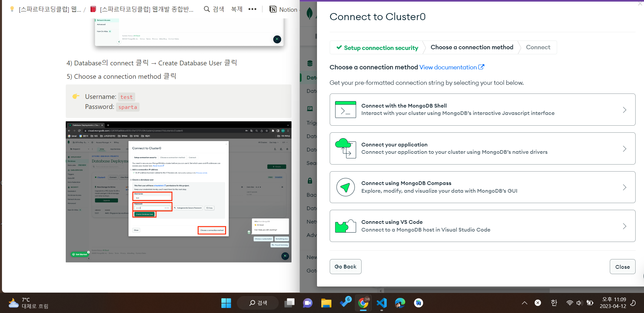Image resolution: width=644 pixels, height=313 pixels.
Task: Open the MongoDB Shell connection option
Action: 482,110
